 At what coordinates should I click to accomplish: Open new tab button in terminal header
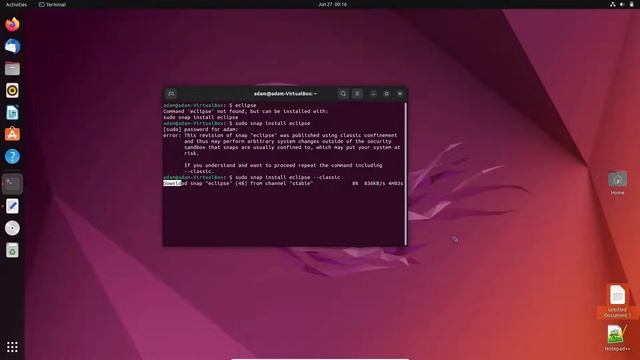coord(171,93)
